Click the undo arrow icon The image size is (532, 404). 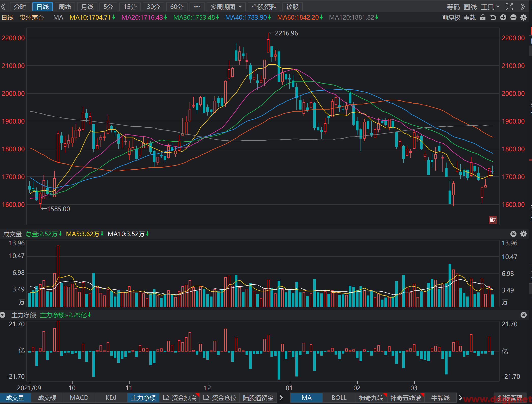493,18
